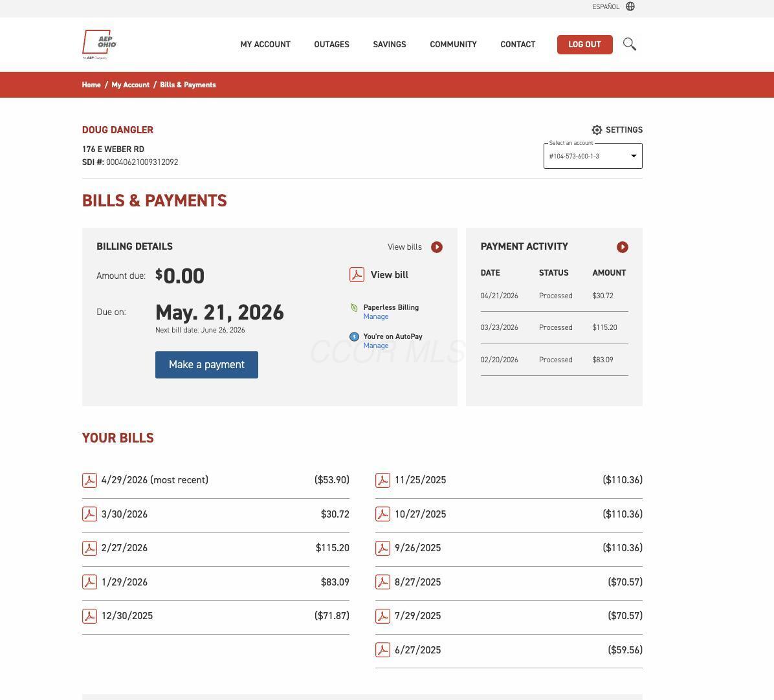Click the Make a payment button
Viewport: 774px width, 700px height.
206,364
